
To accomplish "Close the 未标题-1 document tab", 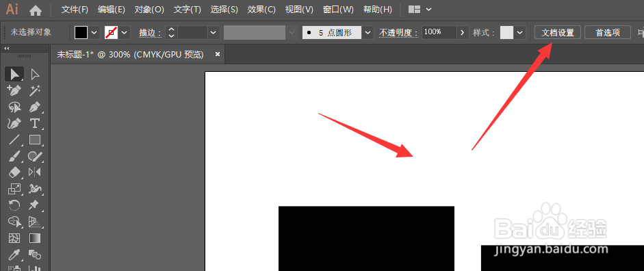I will click(218, 55).
